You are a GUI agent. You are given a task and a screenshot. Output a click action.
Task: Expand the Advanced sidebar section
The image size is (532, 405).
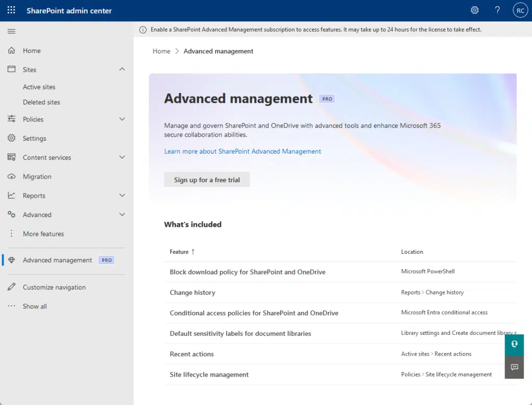[122, 214]
